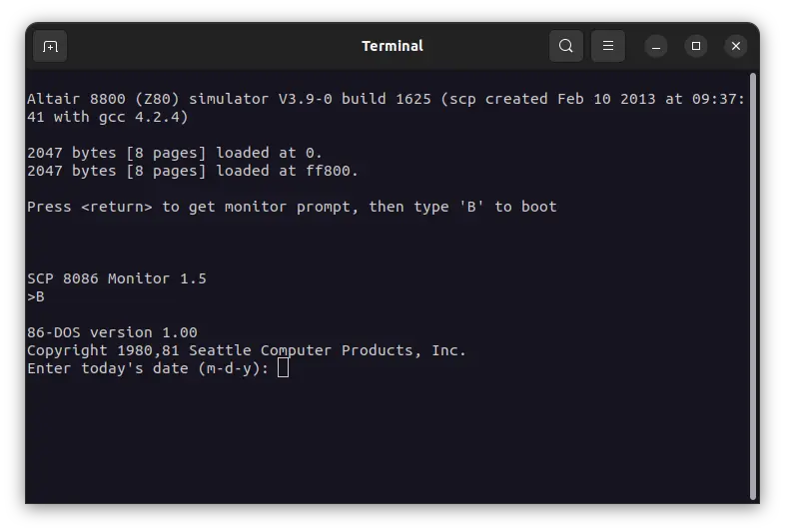Click the Terminal title in header bar
This screenshot has height=532, width=785.
point(392,46)
